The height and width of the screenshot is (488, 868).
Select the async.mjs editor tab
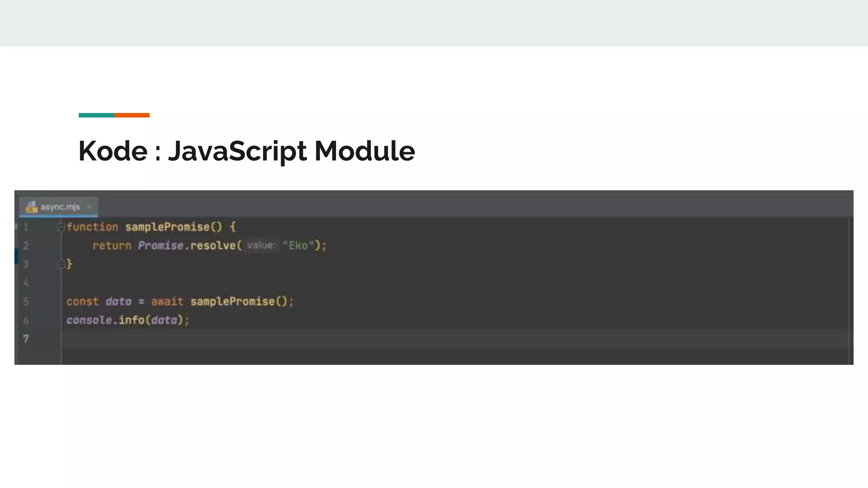coord(58,207)
